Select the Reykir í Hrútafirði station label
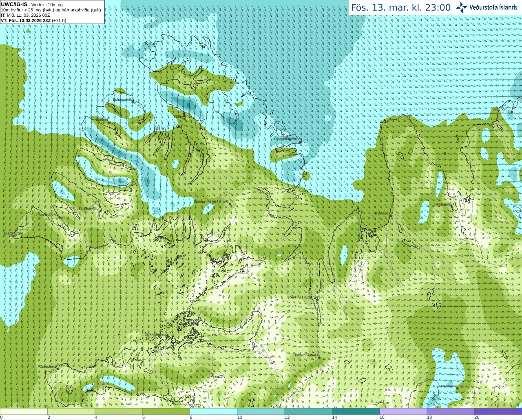Screen dimensions: 522x420 coord(302,297)
